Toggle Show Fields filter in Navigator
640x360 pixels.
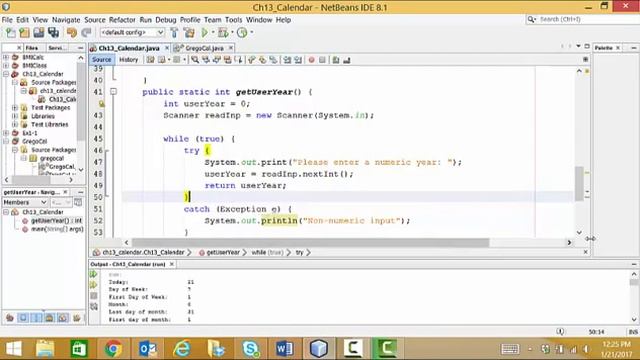pos(23,318)
